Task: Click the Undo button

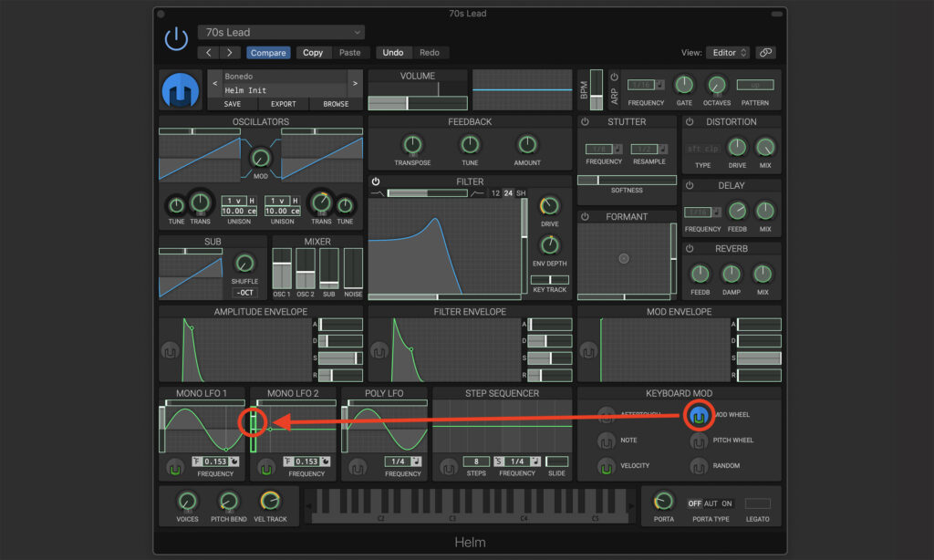Action: (393, 52)
